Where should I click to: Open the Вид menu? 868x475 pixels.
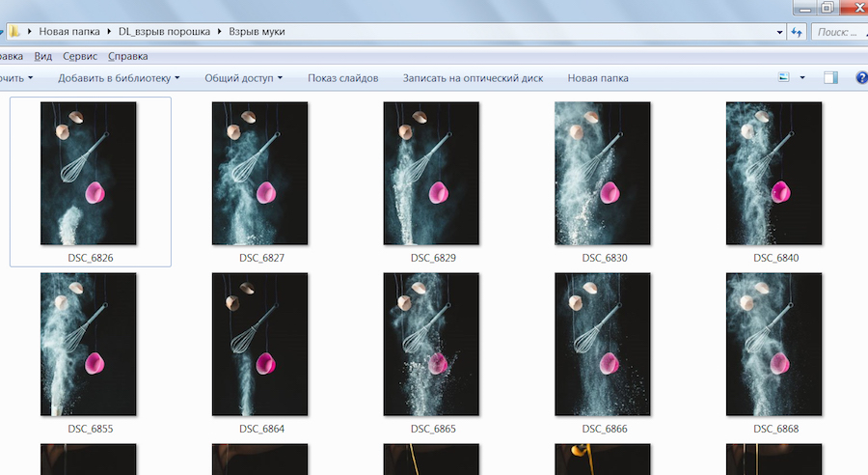(42, 56)
